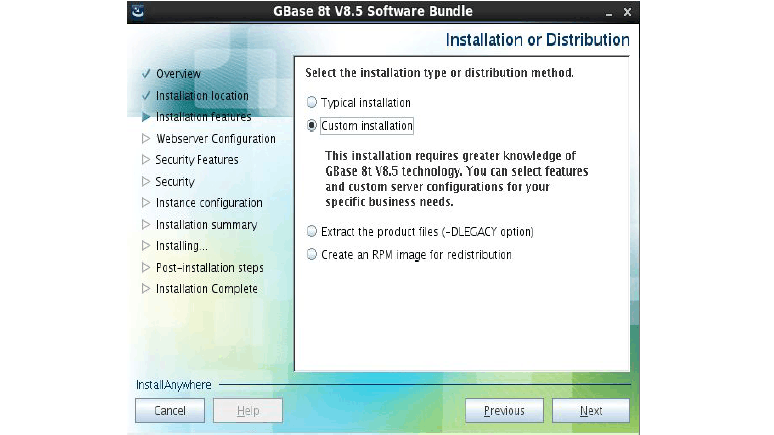The height and width of the screenshot is (435, 774).
Task: Click the Installation Complete step arrow
Action: coord(146,288)
